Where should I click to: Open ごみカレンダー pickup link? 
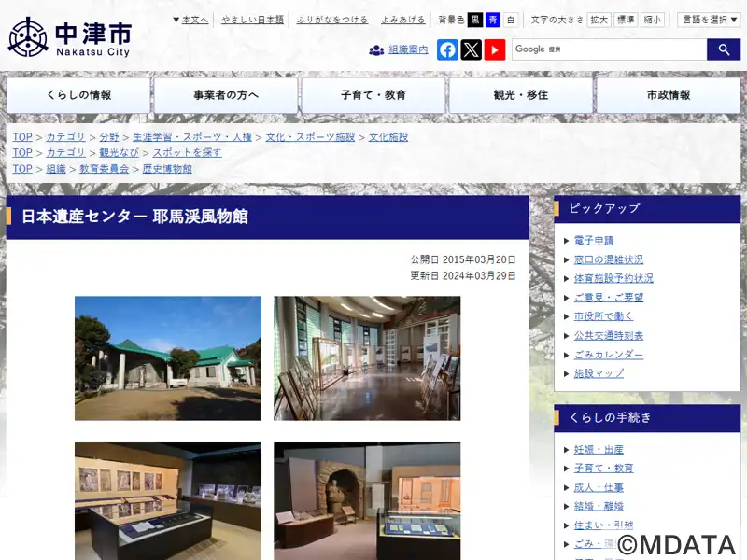609,355
